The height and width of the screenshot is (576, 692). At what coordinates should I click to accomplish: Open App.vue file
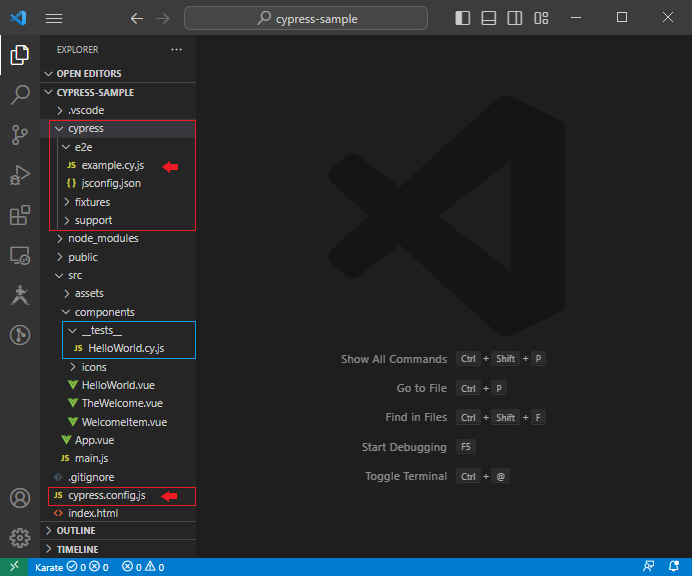[118, 440]
